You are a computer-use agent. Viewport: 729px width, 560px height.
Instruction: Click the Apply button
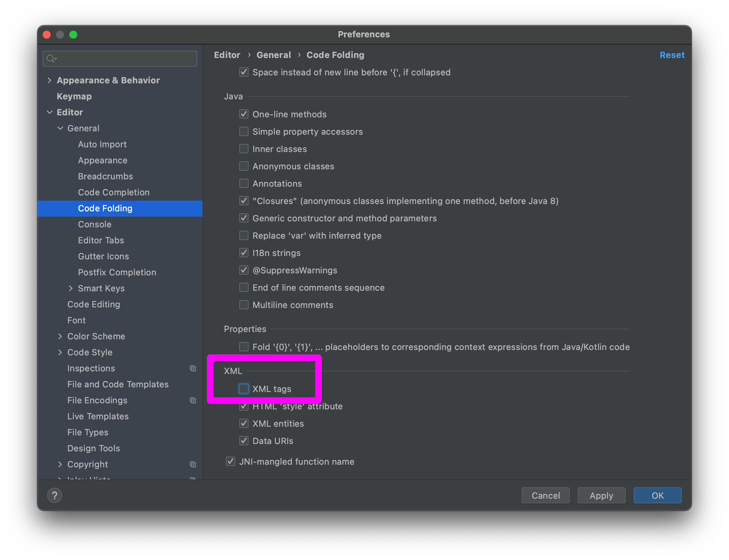pyautogui.click(x=601, y=496)
